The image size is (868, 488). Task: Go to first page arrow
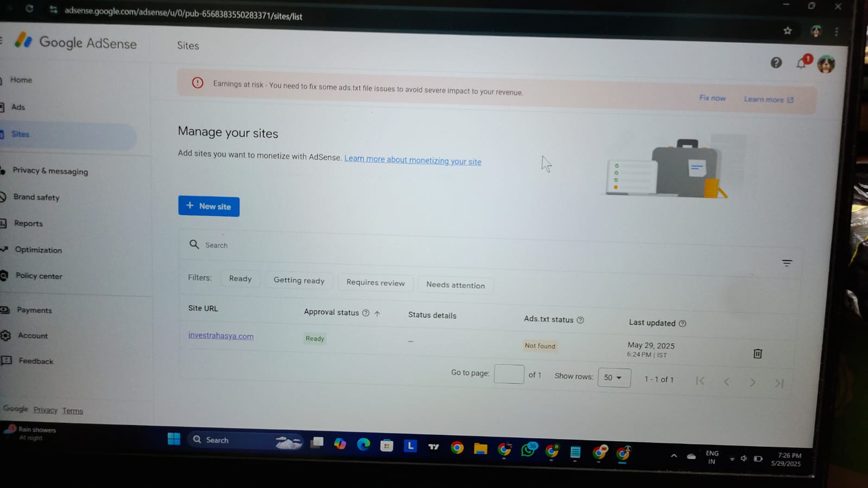(x=700, y=381)
